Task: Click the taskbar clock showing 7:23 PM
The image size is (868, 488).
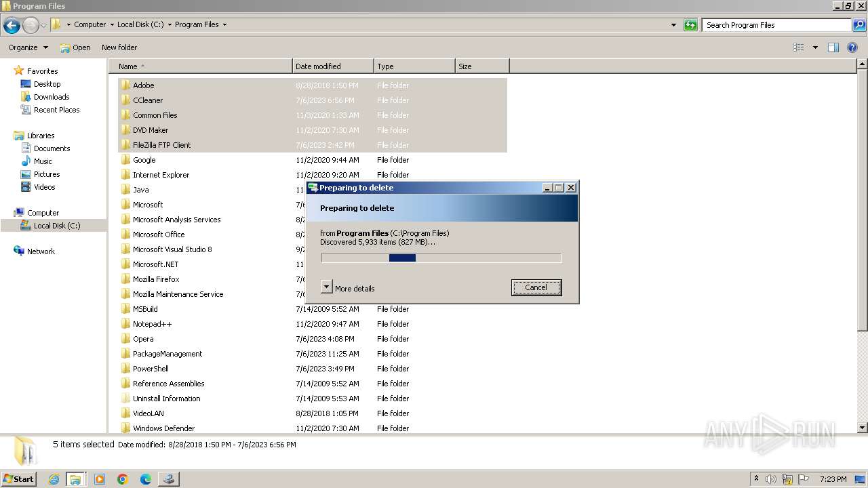Action: tap(833, 479)
